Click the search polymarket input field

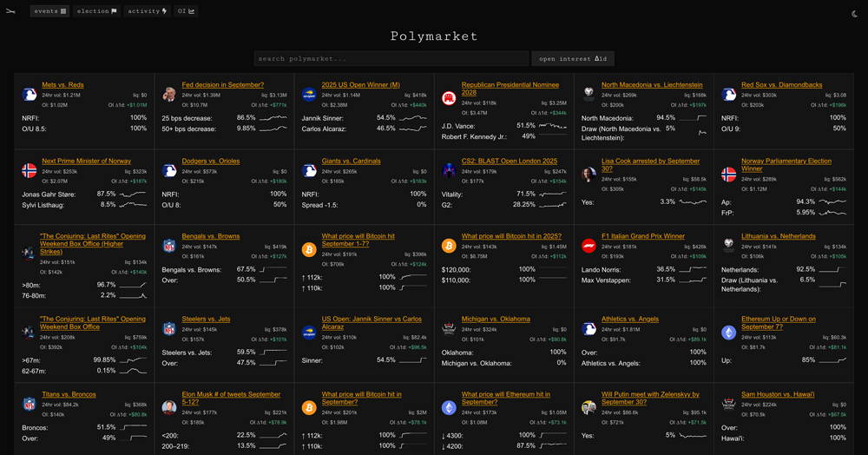391,59
